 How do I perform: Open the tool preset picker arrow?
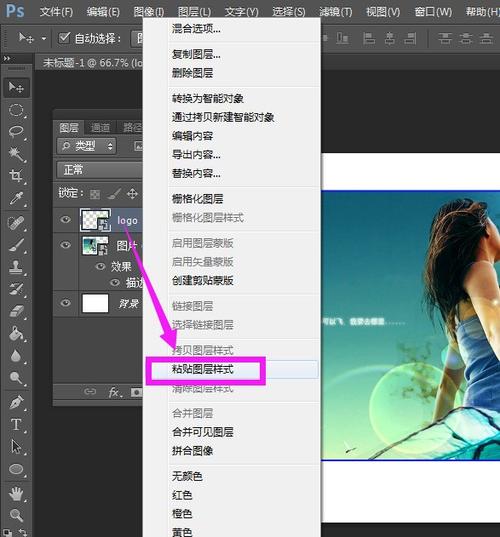coord(44,38)
